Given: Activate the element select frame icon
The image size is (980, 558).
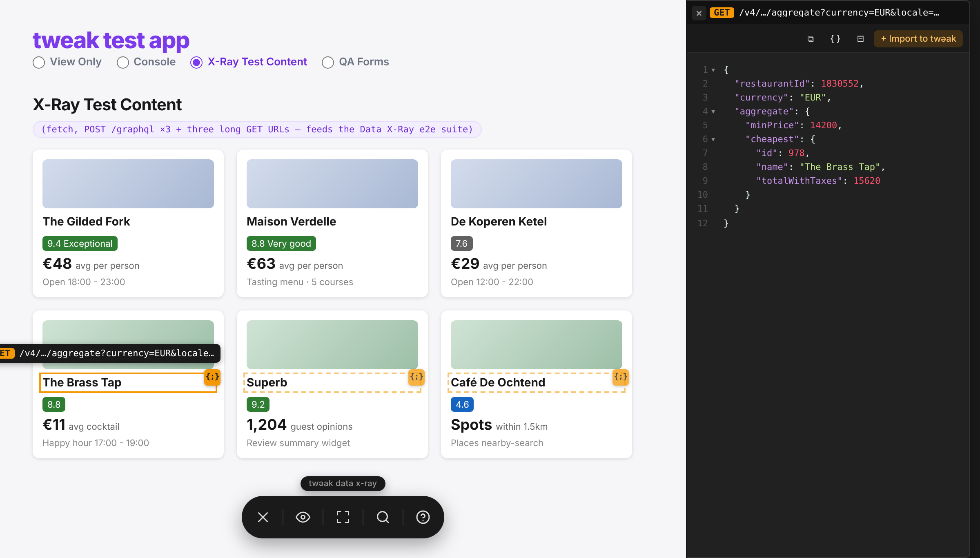Looking at the screenshot, I should [343, 517].
